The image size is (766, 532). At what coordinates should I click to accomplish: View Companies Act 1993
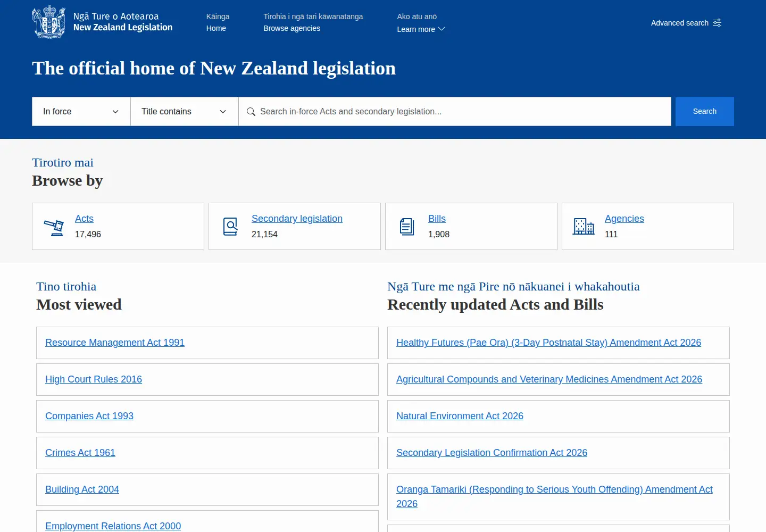(x=89, y=416)
